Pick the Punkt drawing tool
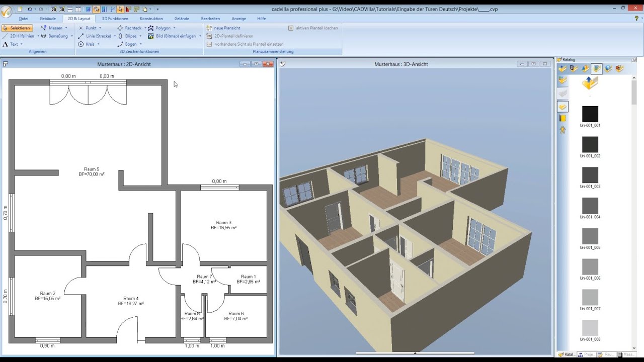Image resolution: width=644 pixels, height=362 pixels. (x=88, y=28)
